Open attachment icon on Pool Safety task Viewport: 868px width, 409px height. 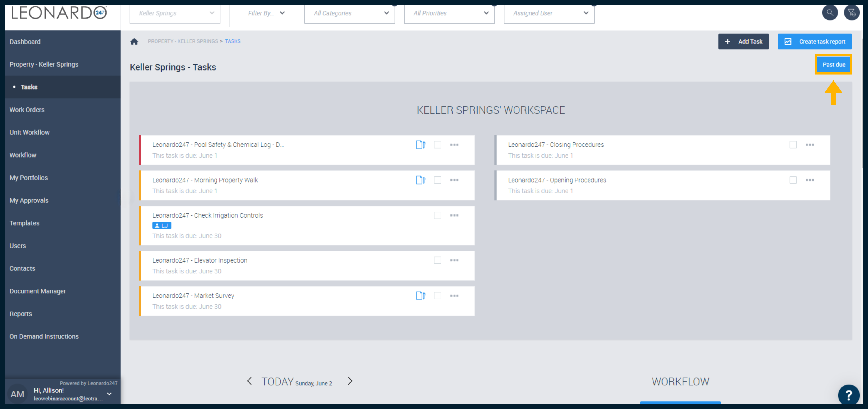click(421, 144)
